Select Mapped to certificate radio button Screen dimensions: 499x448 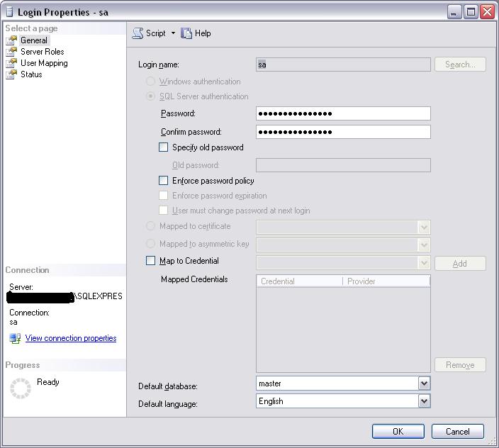(150, 226)
